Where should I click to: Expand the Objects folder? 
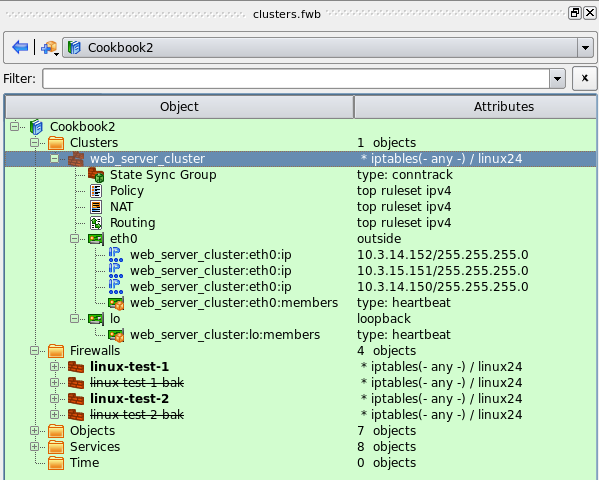click(x=34, y=431)
